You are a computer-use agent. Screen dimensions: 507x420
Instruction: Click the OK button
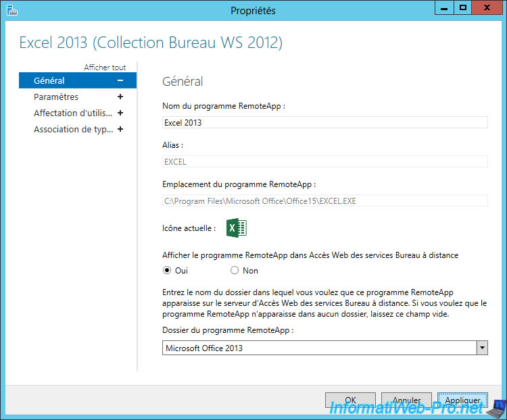click(350, 400)
